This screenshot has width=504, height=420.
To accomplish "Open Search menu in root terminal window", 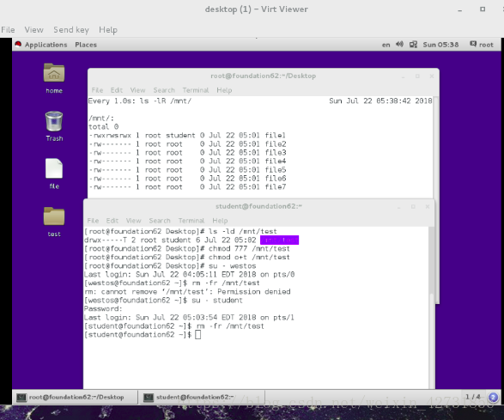I will (x=164, y=90).
